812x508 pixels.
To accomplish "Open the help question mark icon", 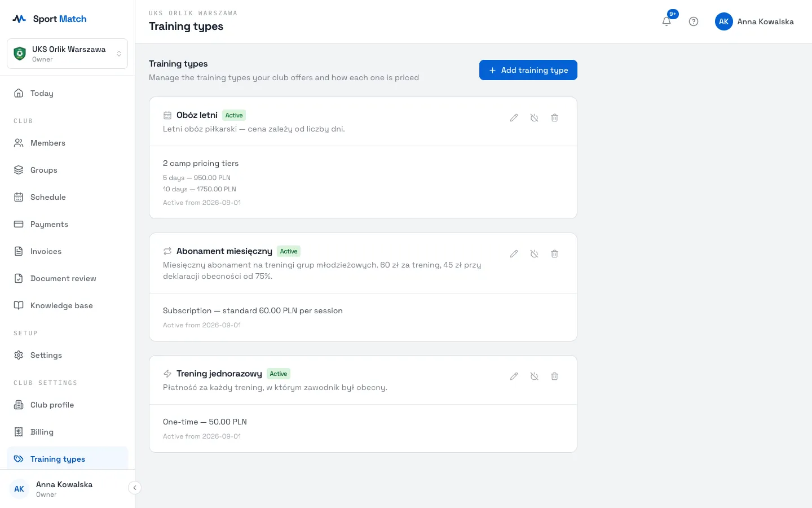I will click(x=694, y=21).
